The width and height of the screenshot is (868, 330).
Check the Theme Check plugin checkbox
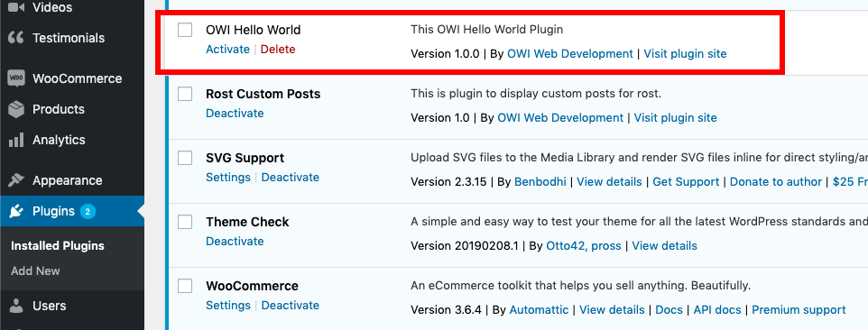coord(185,222)
